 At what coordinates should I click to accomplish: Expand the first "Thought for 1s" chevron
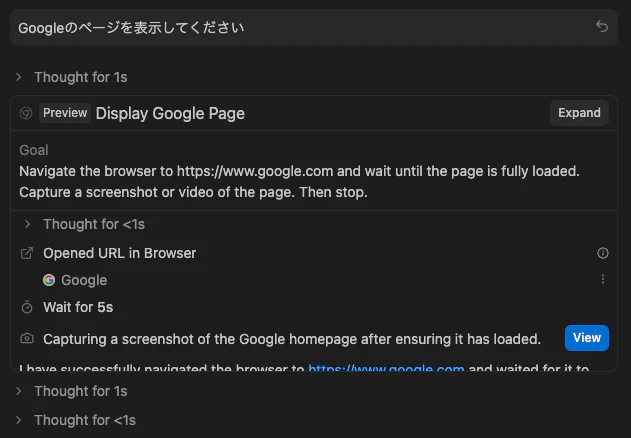point(19,77)
